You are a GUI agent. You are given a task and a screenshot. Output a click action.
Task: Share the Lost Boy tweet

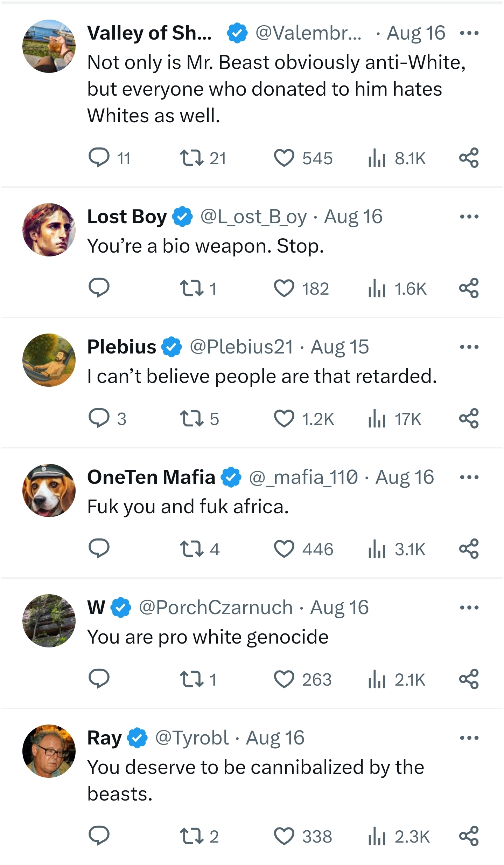(469, 288)
